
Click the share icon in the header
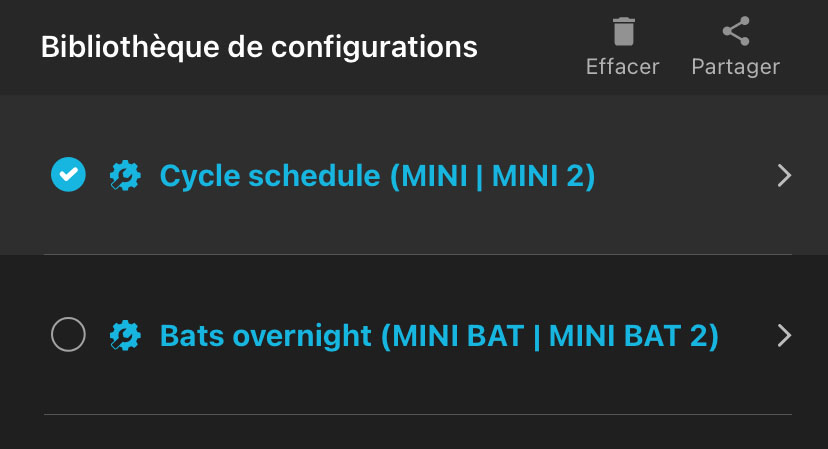coord(736,32)
